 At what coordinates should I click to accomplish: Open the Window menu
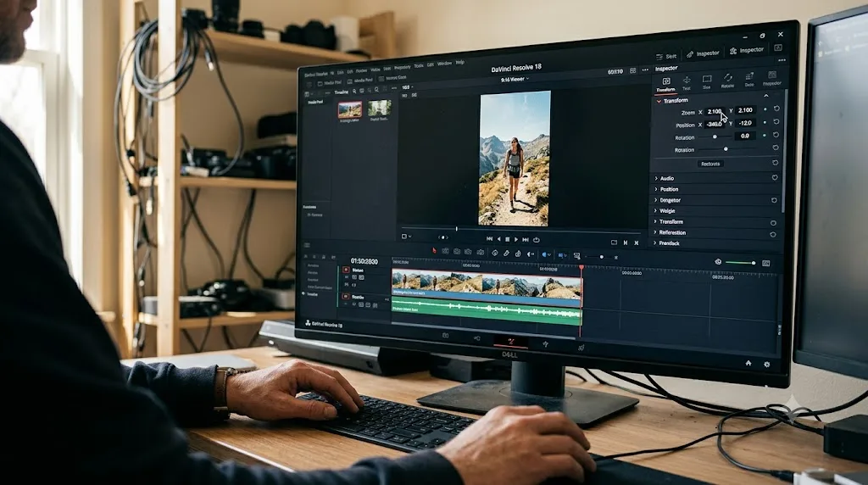[444, 64]
